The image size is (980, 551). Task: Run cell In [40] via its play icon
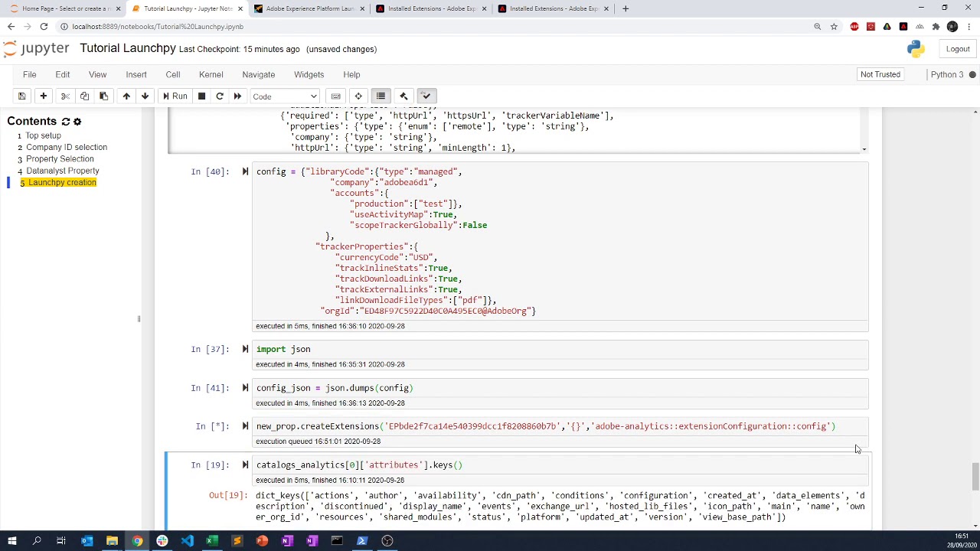245,171
